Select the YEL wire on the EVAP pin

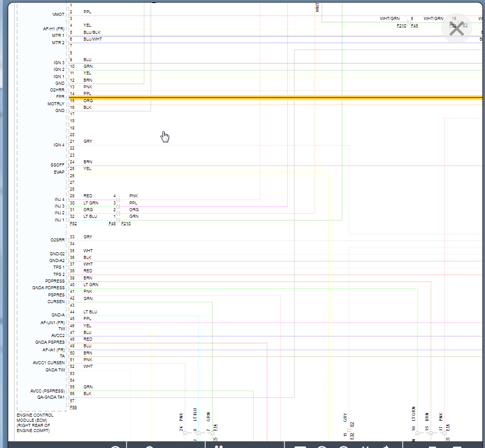pyautogui.click(x=206, y=172)
